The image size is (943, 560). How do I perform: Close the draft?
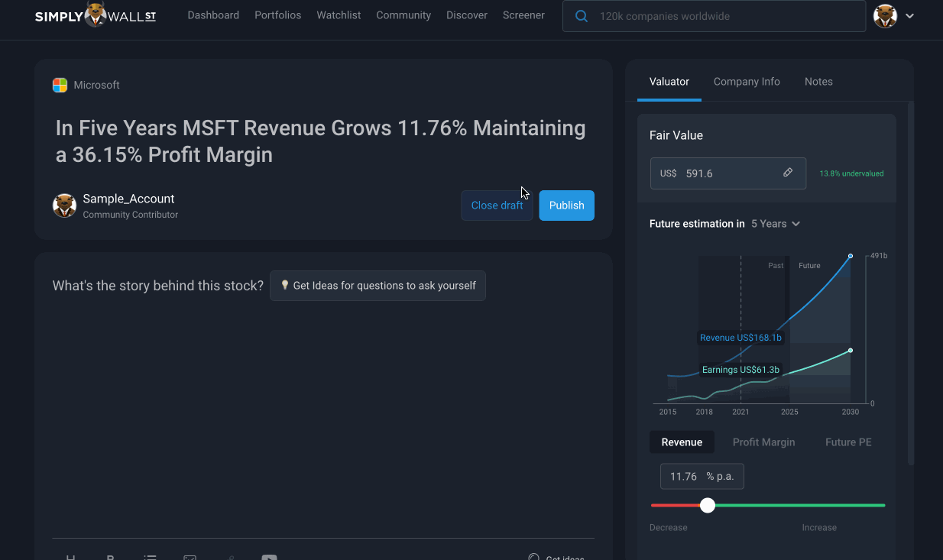[497, 206]
